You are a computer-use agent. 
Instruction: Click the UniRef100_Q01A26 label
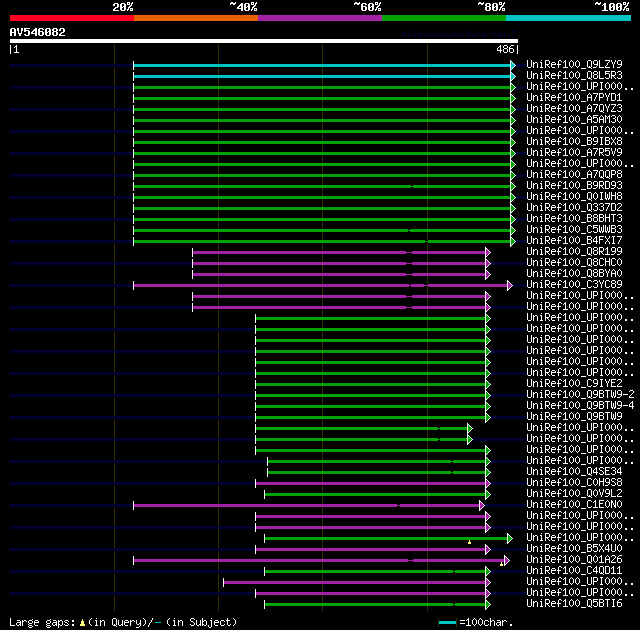coord(574,560)
